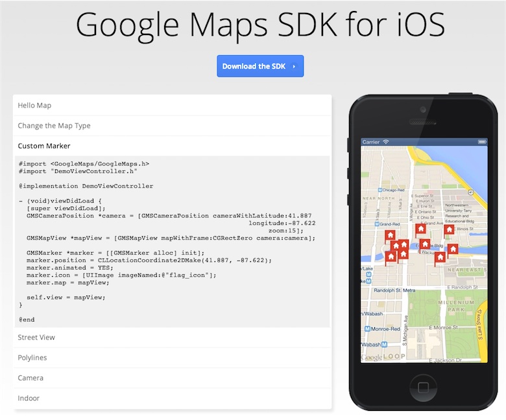The height and width of the screenshot is (420, 506).
Task: Click the Chicago-Red metro station icon
Action: (379, 190)
